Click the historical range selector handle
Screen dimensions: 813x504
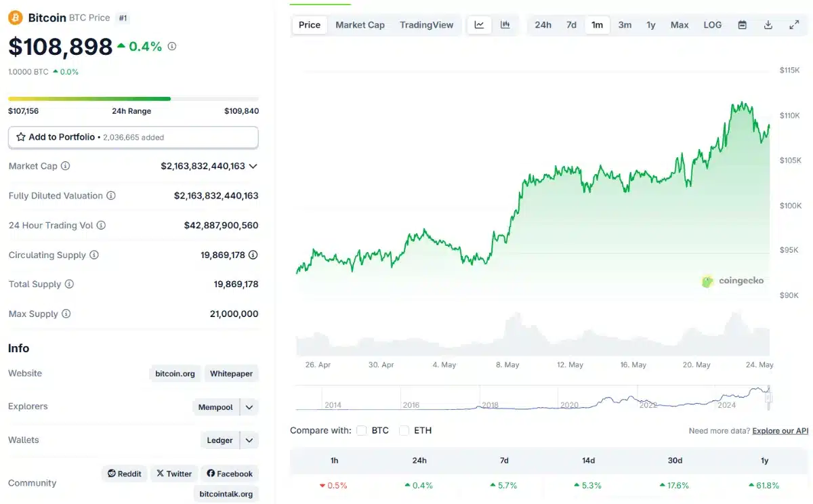769,398
